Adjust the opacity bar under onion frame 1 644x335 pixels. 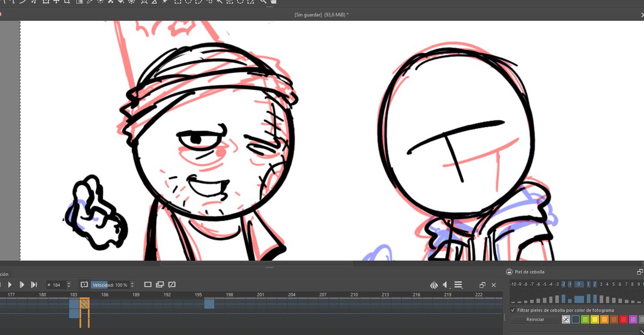pos(589,298)
